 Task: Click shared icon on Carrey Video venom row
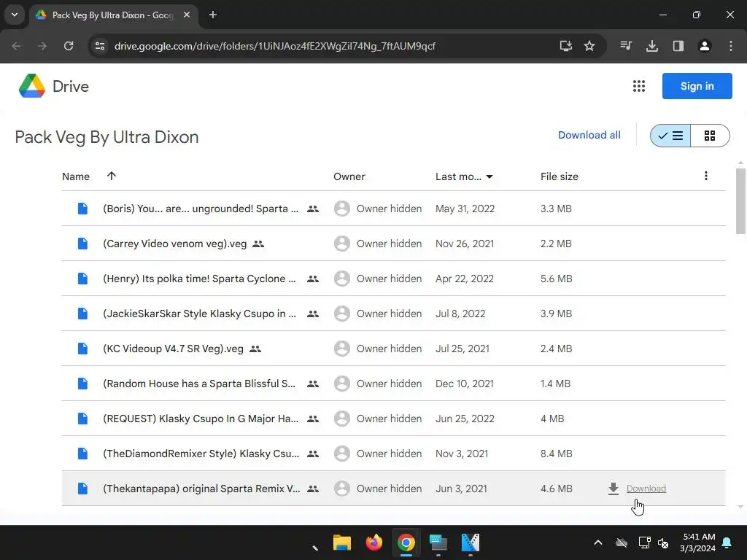tap(258, 244)
